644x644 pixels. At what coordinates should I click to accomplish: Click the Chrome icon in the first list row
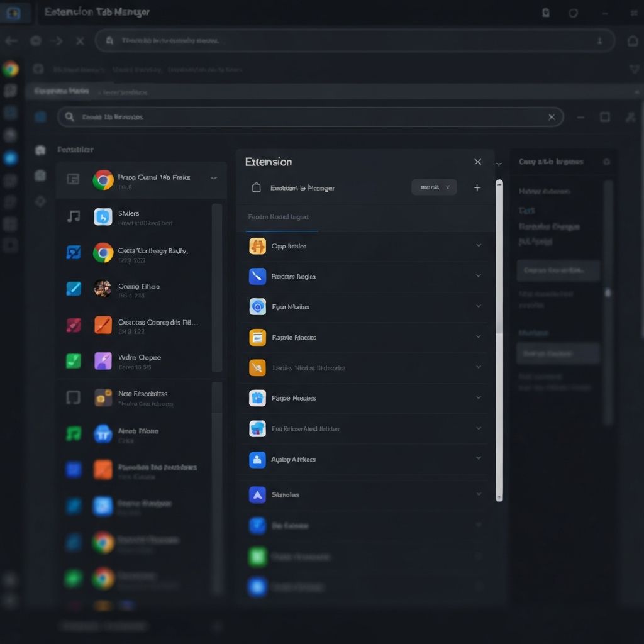point(103,180)
